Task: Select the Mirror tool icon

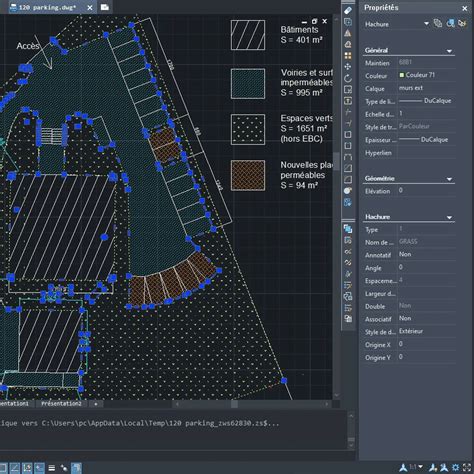Action: tap(348, 33)
